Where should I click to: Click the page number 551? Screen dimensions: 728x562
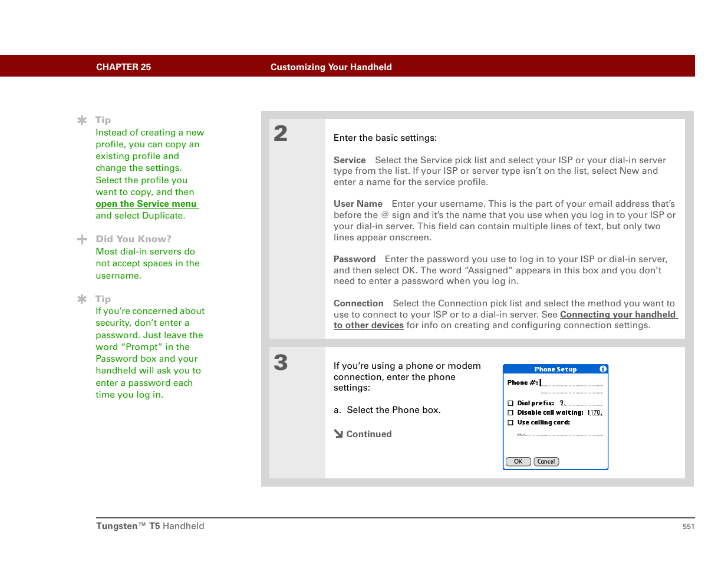click(x=689, y=527)
